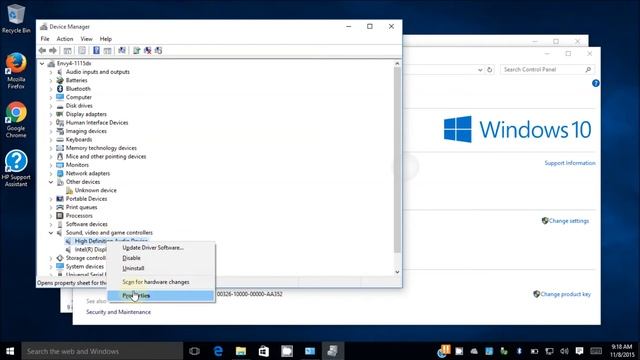The height and width of the screenshot is (360, 640).
Task: Click the Update Driver Software toolbar icon
Action: (x=136, y=50)
